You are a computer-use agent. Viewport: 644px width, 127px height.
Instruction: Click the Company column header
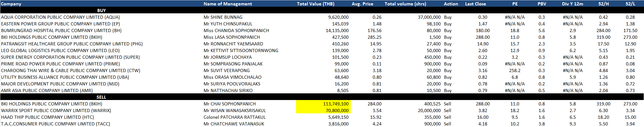[x=11, y=4]
